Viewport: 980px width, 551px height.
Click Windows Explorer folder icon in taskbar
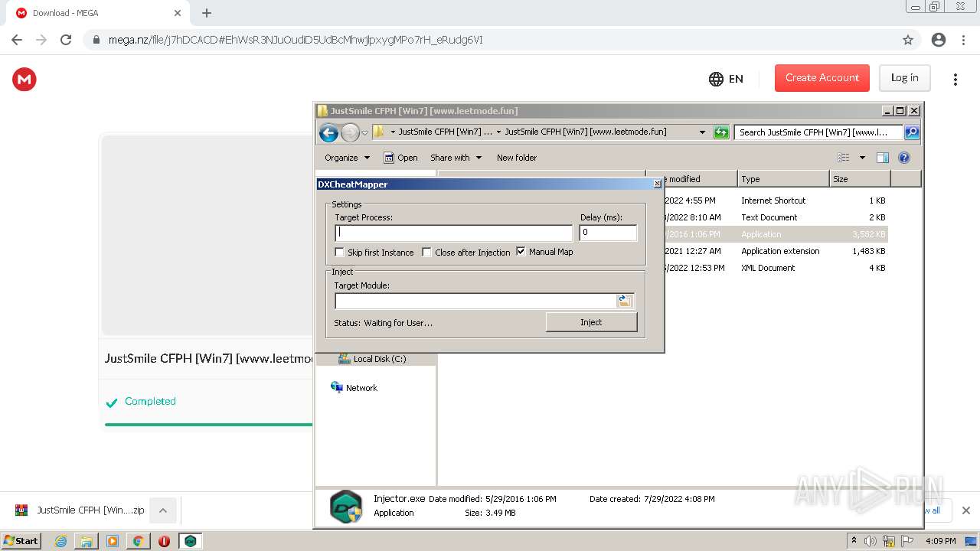point(87,541)
